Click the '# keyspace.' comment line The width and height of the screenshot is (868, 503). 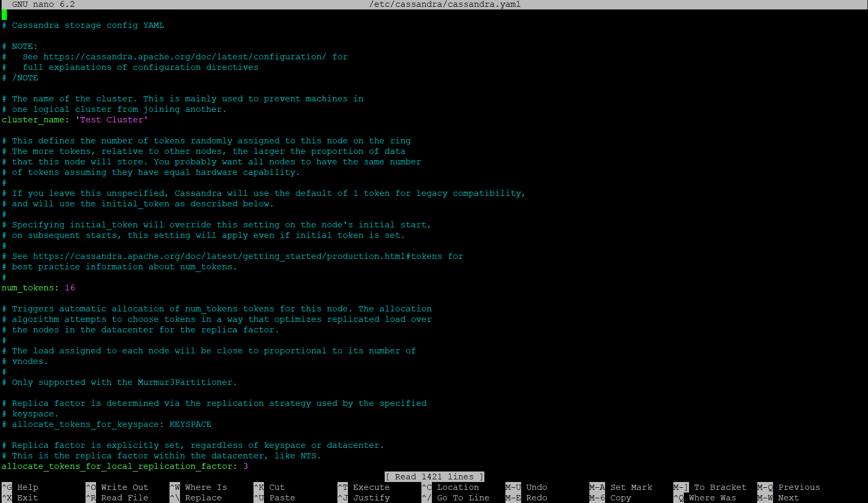pos(30,414)
